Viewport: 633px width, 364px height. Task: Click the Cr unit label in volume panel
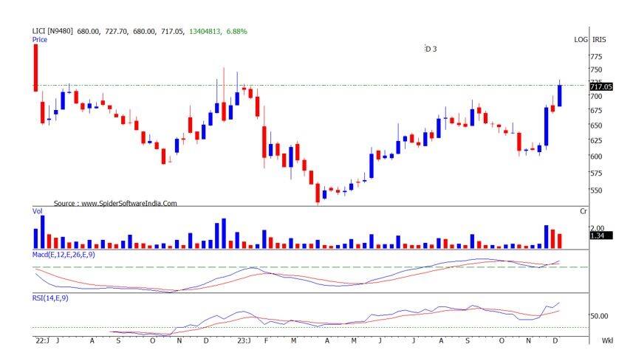584,212
